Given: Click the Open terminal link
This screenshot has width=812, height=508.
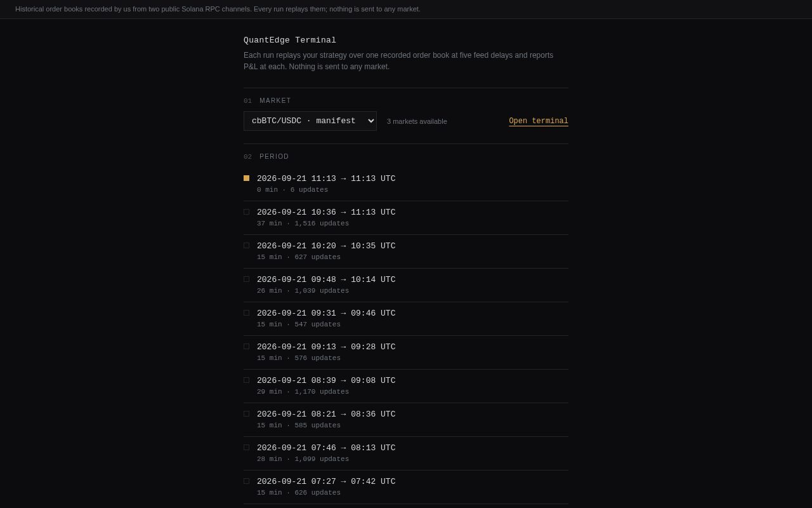Looking at the screenshot, I should click(x=539, y=121).
